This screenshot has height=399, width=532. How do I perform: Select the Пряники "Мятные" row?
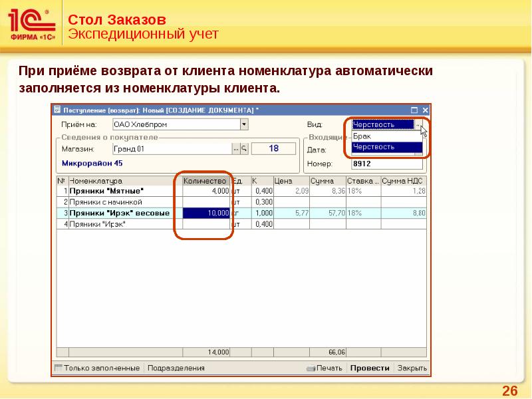coord(120,191)
